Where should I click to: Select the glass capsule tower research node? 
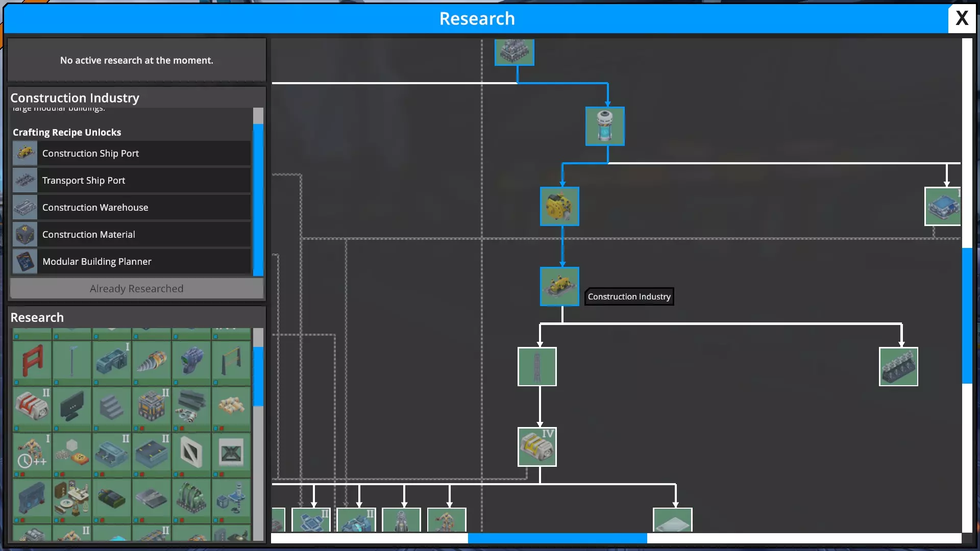[x=605, y=126]
